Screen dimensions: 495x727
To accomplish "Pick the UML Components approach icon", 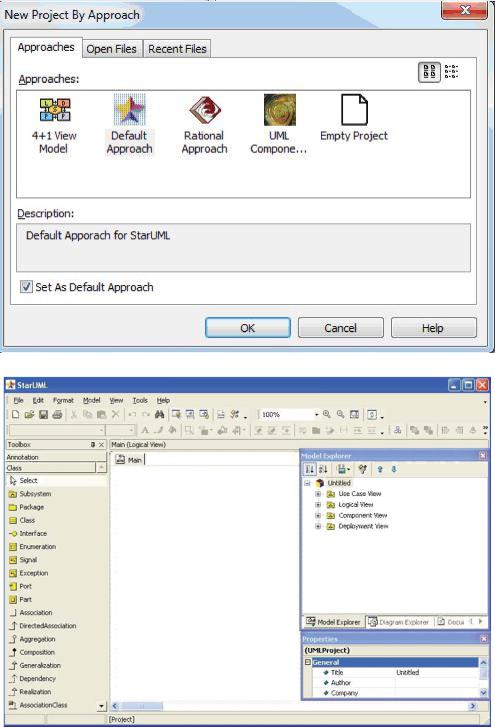I will click(x=279, y=110).
